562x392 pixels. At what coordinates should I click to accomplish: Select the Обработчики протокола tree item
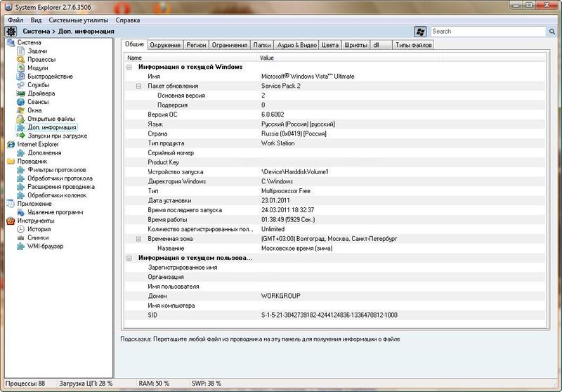[60, 178]
